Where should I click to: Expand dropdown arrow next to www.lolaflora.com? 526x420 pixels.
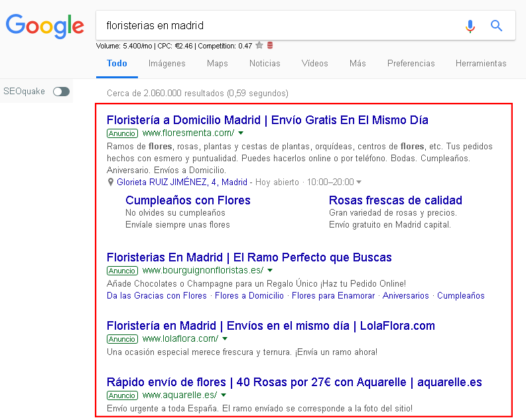225,339
